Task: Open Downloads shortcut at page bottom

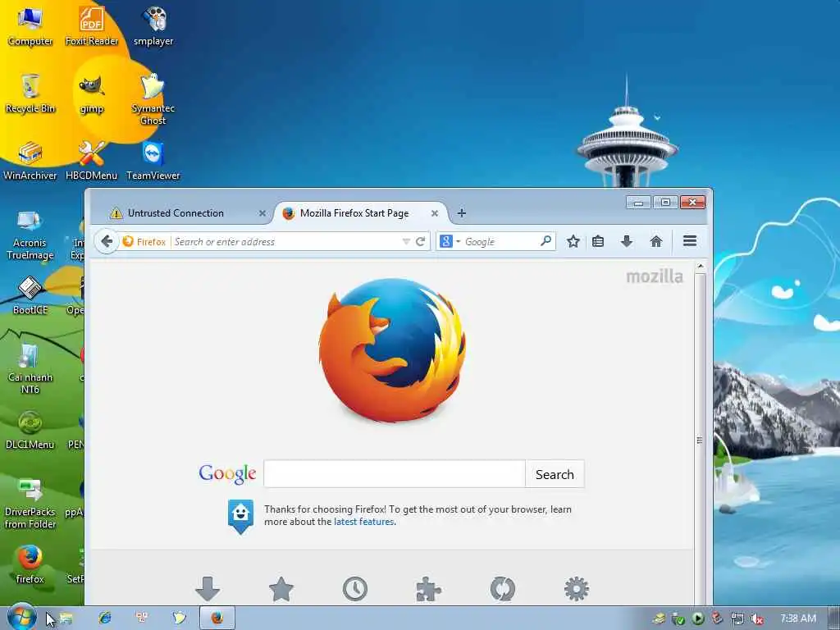Action: 208,589
